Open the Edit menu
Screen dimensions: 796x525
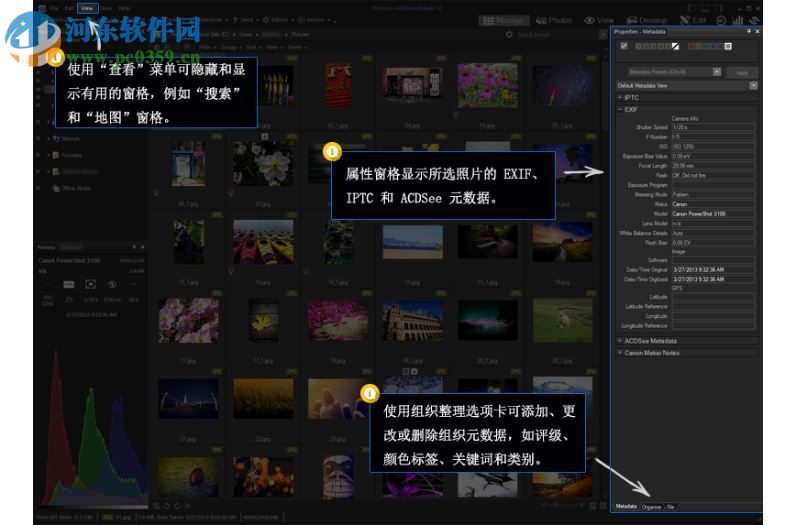point(70,8)
